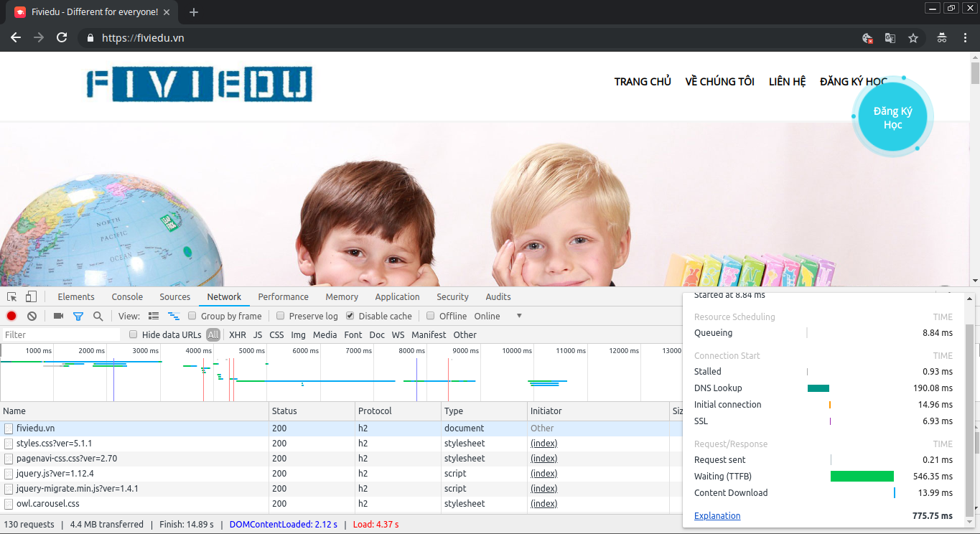Image resolution: width=980 pixels, height=534 pixels.
Task: Open the Google Translate page icon
Action: [890, 38]
